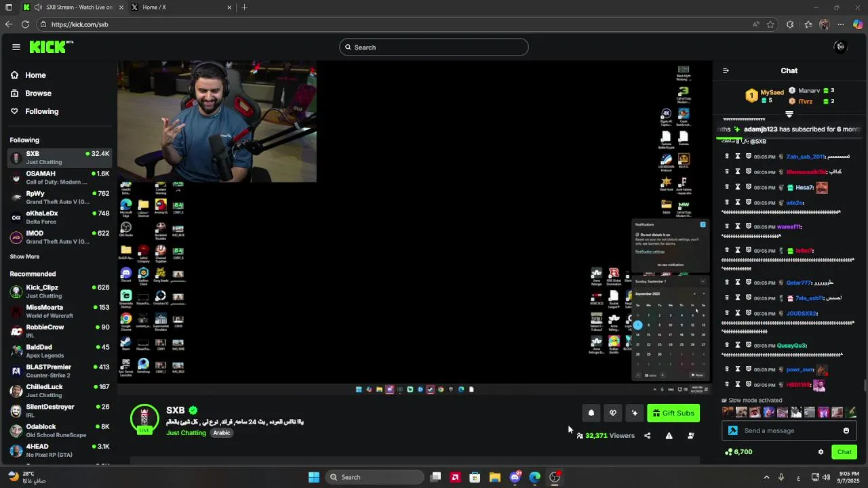Click the sparkle subscribe button
Viewport: 868px width, 488px height.
[635, 413]
